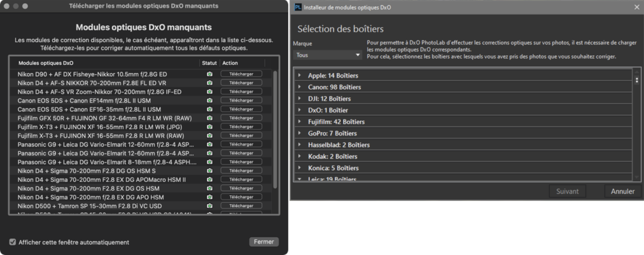Select 'Nikon D4 + AF-S VR Zoom-Nikkor 70-200mm' row

coord(140,92)
